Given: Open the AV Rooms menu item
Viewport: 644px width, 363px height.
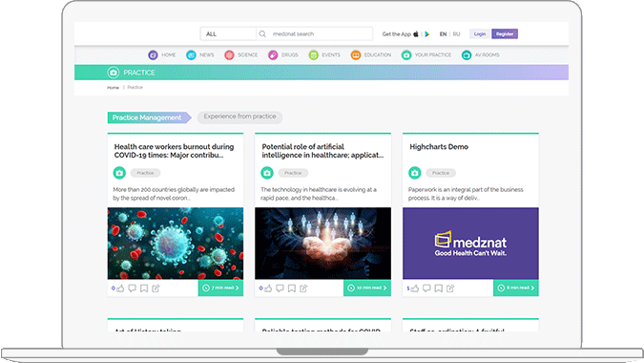Looking at the screenshot, I should 488,54.
